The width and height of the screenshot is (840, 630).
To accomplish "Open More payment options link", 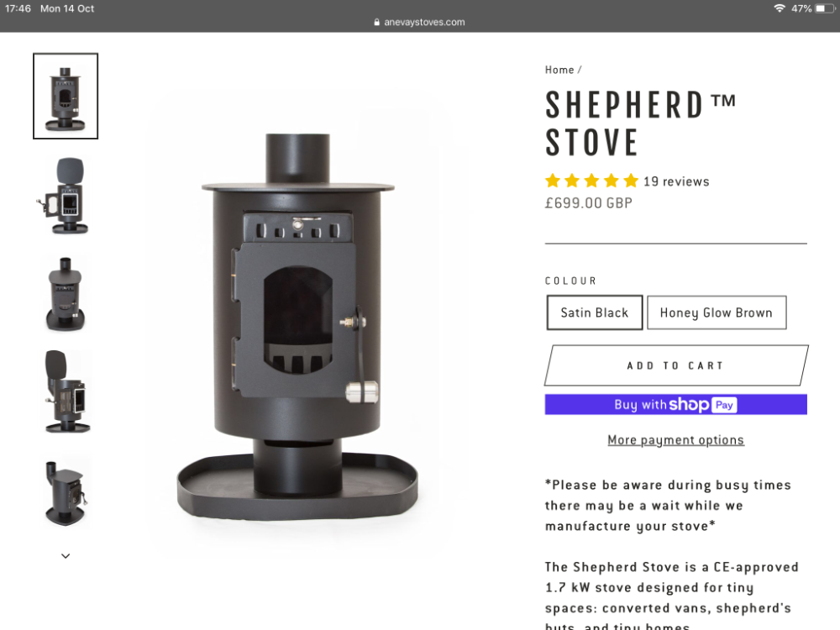I will click(675, 440).
